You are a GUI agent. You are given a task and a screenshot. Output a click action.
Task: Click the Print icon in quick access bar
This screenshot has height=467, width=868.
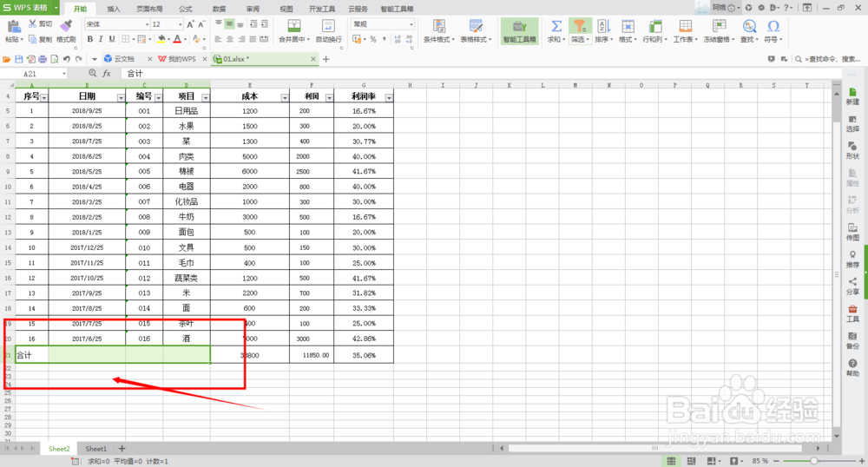(43, 59)
